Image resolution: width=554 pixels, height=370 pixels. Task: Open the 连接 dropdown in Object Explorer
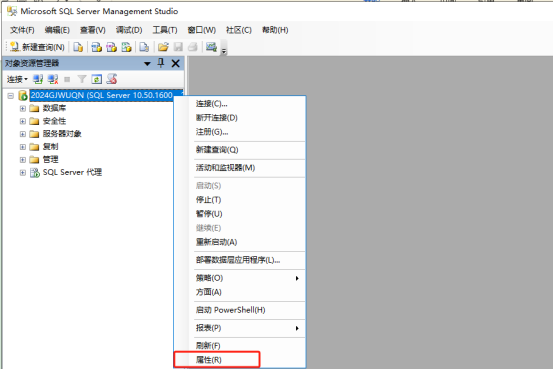(x=17, y=79)
